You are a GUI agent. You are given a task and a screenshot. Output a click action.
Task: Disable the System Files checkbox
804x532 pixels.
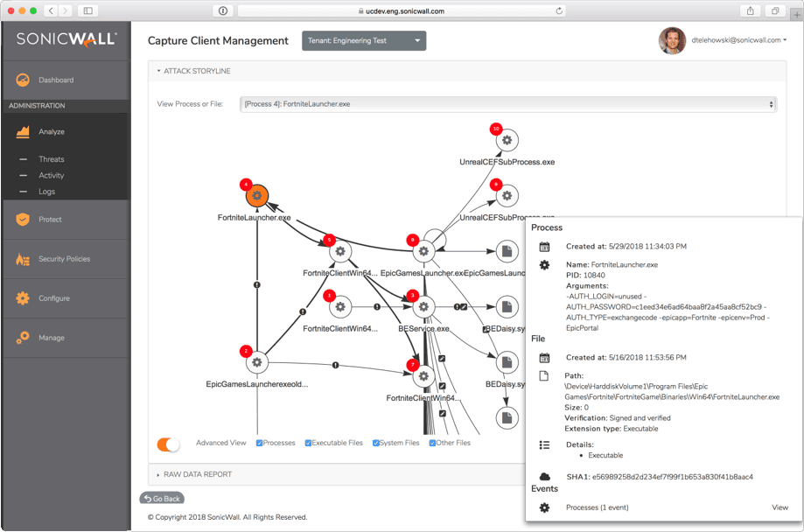(x=376, y=444)
